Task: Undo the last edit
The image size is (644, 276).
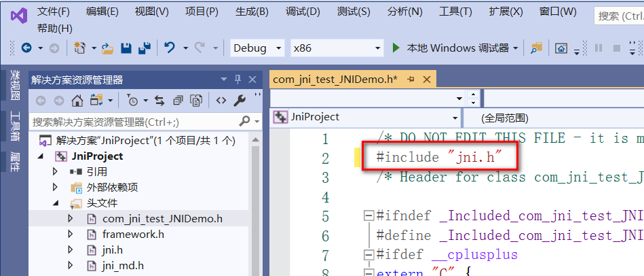Action: [169, 48]
